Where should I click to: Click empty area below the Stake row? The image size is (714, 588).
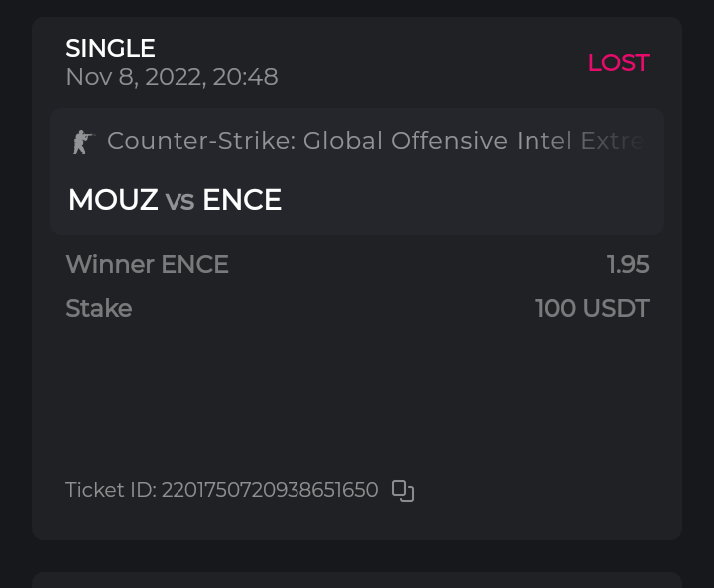pyautogui.click(x=357, y=397)
